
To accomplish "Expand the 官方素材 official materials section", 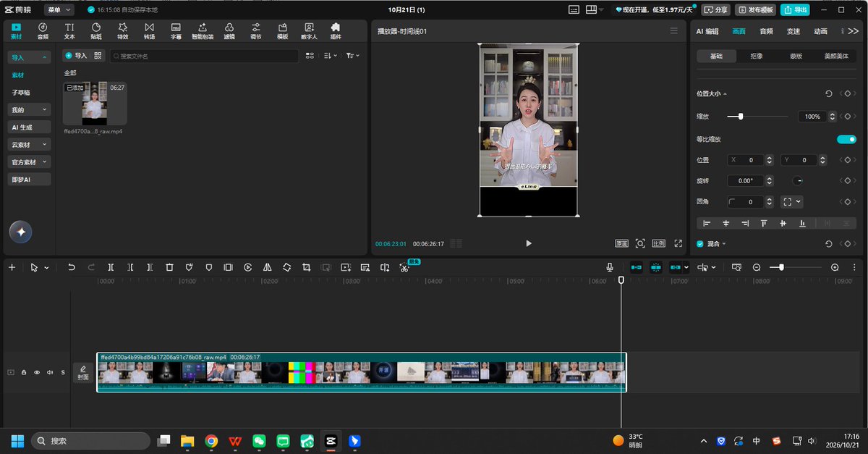I will click(x=30, y=162).
